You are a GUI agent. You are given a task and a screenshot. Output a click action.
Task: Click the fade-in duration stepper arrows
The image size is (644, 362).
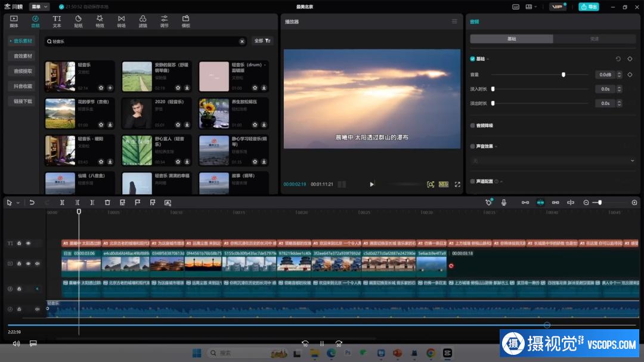tap(620, 89)
